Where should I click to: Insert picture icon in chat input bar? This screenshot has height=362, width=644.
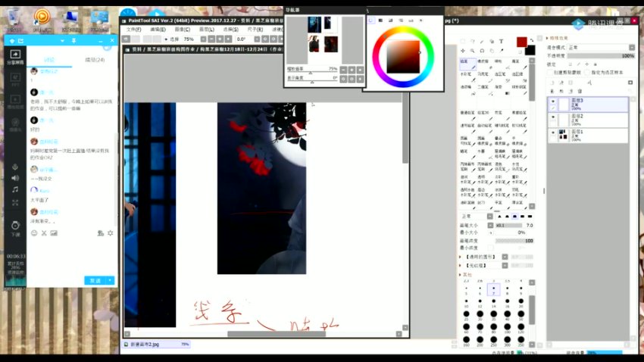54,233
